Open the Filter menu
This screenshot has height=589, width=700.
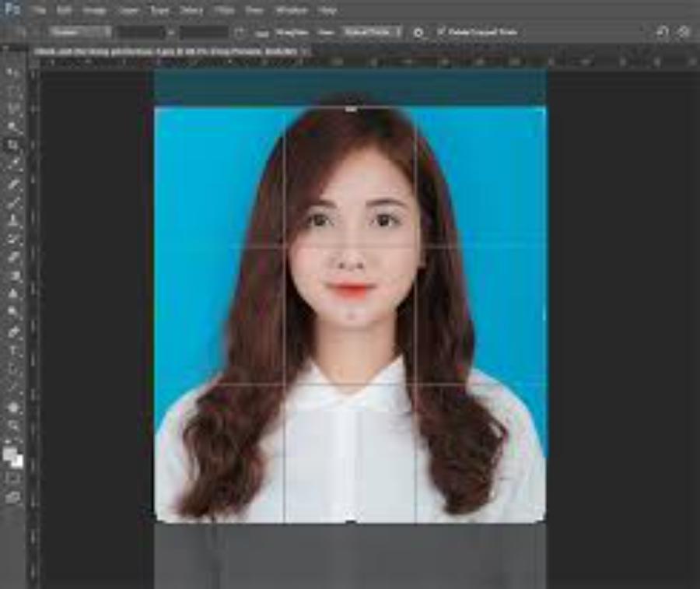225,10
